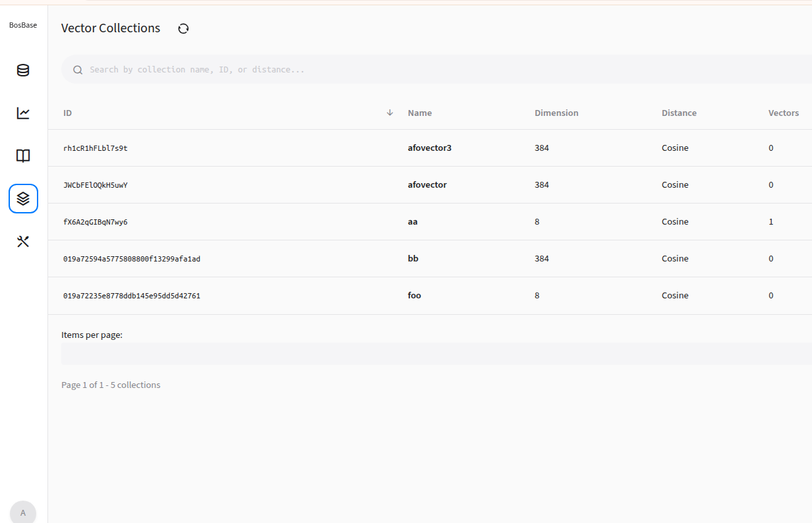The width and height of the screenshot is (812, 523).
Task: Click the Page 1 of 1 status text
Action: [x=111, y=385]
